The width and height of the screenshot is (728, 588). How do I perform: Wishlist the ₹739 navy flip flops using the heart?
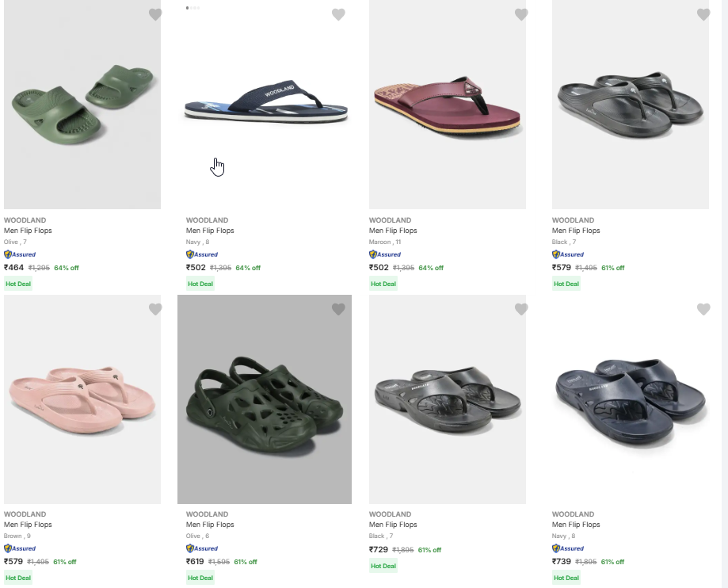tap(703, 309)
